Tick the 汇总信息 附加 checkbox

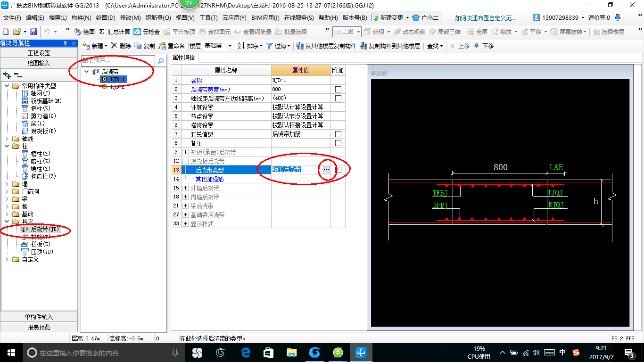point(338,134)
